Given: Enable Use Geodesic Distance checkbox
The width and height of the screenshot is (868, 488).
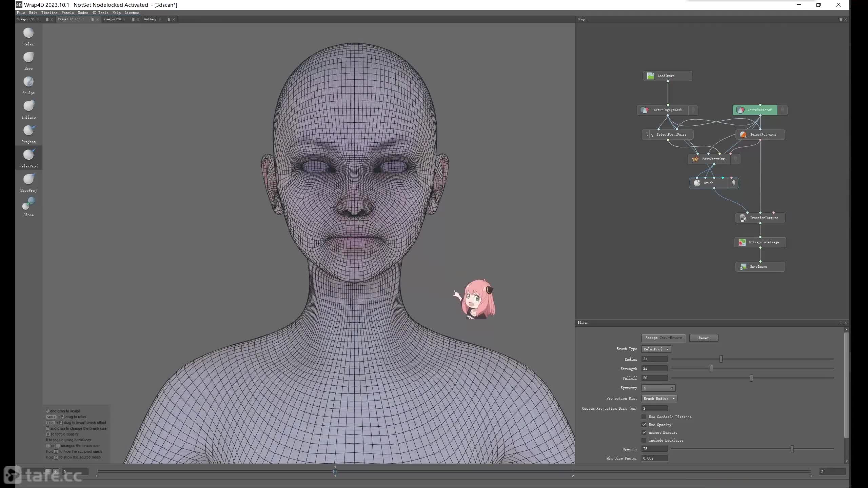Looking at the screenshot, I should pos(644,417).
